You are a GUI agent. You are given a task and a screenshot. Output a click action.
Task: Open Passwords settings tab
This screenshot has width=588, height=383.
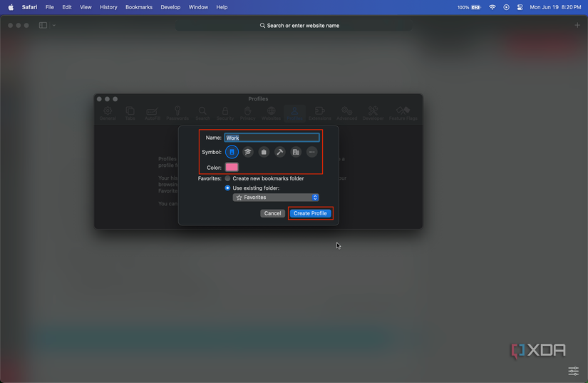point(177,113)
